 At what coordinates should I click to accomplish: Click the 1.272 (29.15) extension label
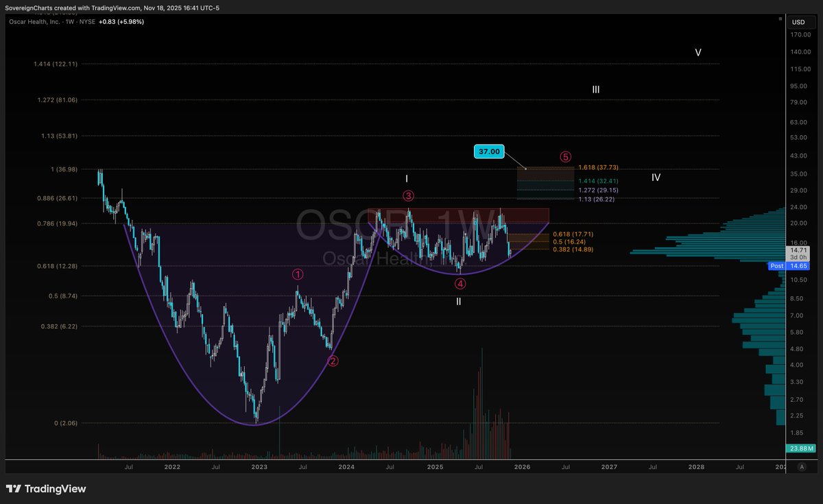(599, 189)
